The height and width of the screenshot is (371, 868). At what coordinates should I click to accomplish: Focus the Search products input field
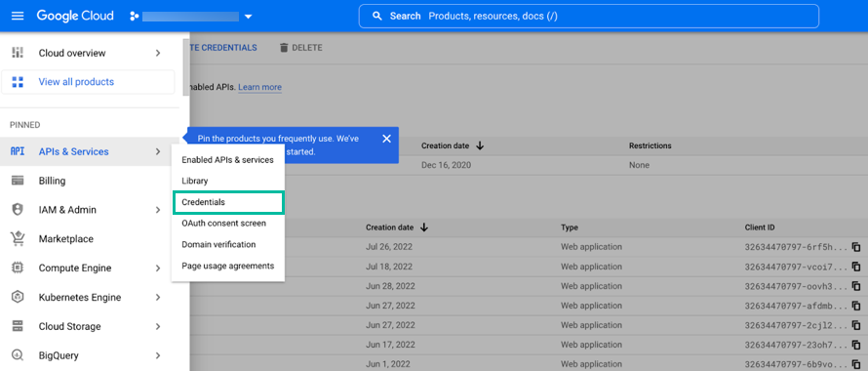[x=589, y=16]
